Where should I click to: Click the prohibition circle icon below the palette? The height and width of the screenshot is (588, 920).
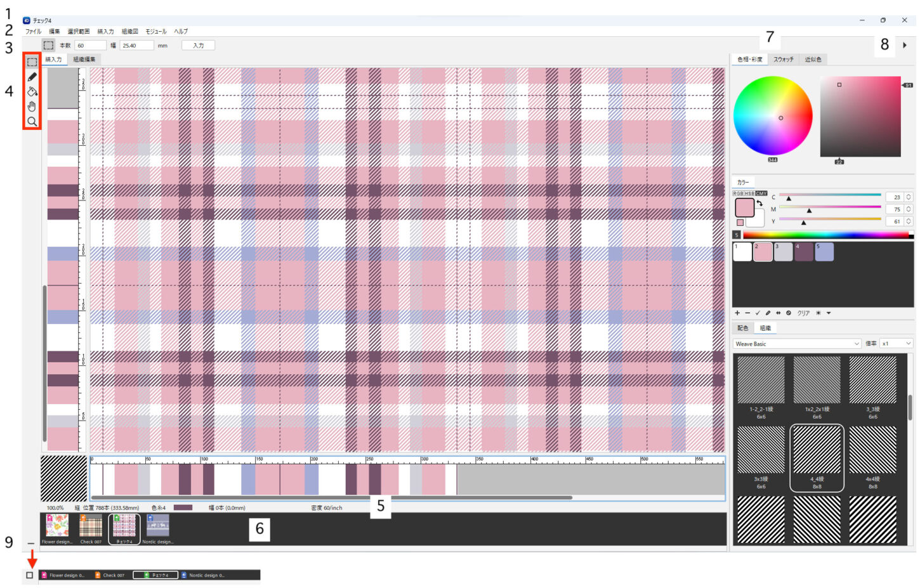point(789,313)
